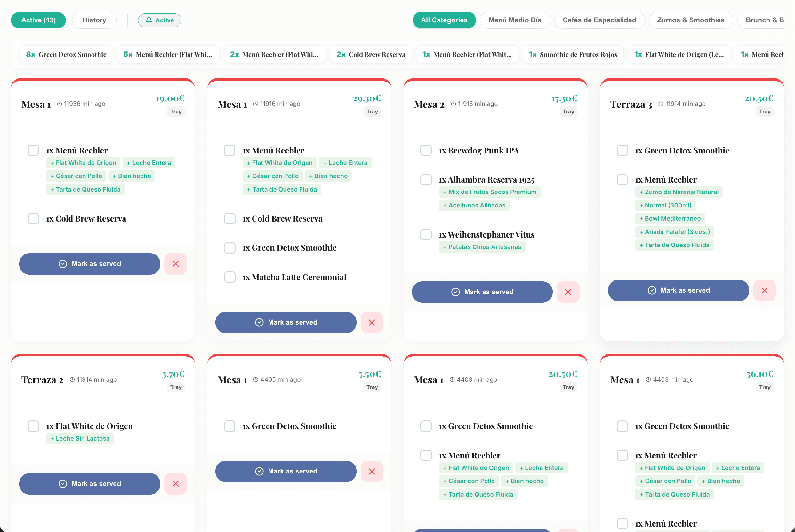Tick the Matcha Latte Ceremonial checkbox
This screenshot has width=795, height=532.
click(229, 277)
